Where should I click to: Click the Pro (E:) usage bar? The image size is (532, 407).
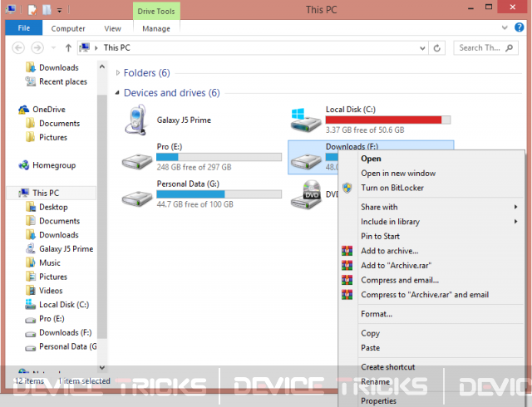(x=219, y=157)
